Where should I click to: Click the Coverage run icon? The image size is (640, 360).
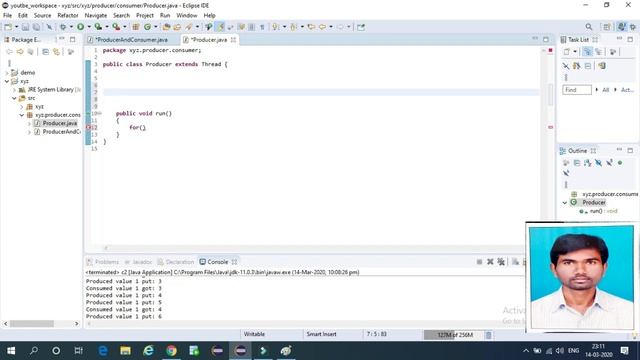pos(98,27)
